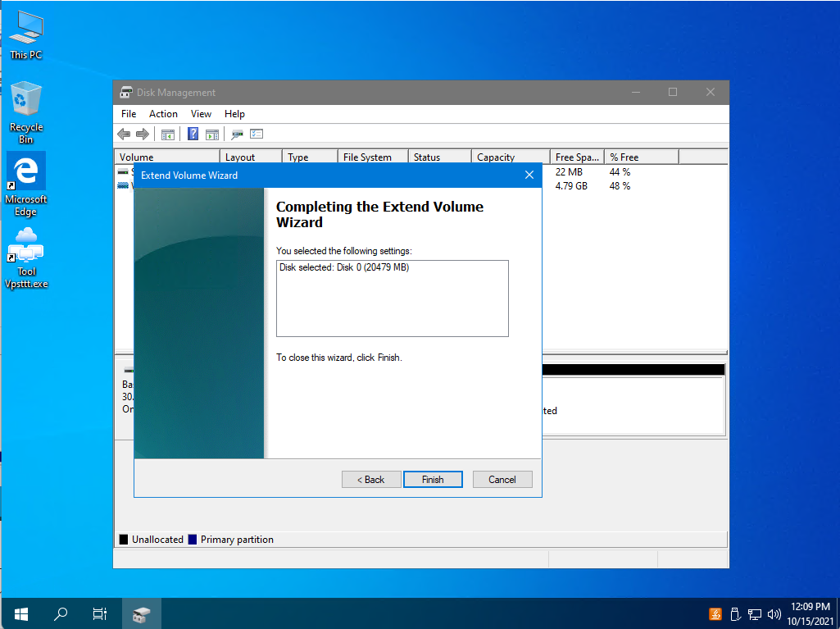Click the Layout column header
Image resolution: width=840 pixels, height=629 pixels.
pos(251,157)
